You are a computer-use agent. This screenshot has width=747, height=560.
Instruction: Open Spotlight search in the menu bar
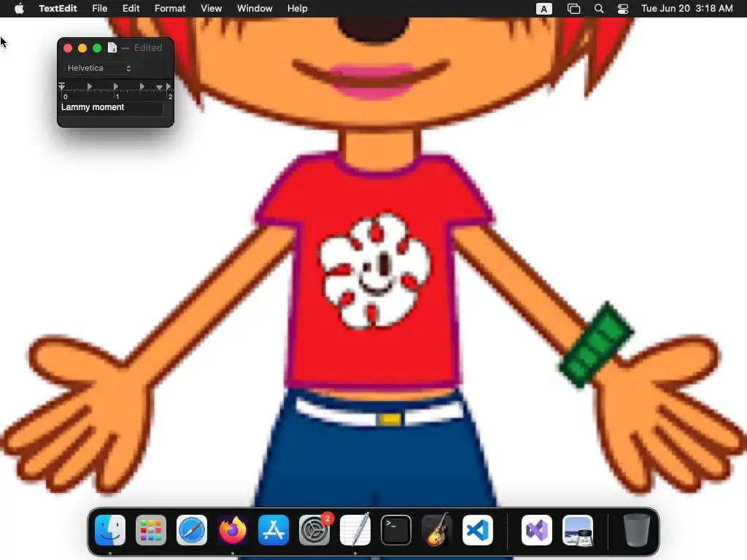(599, 9)
